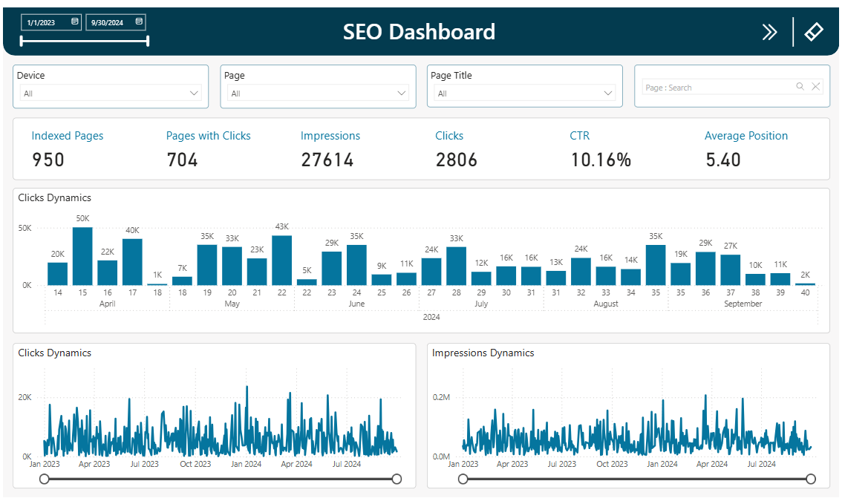Click the 1/1/2023 start date field
845x504 pixels.
(51, 22)
